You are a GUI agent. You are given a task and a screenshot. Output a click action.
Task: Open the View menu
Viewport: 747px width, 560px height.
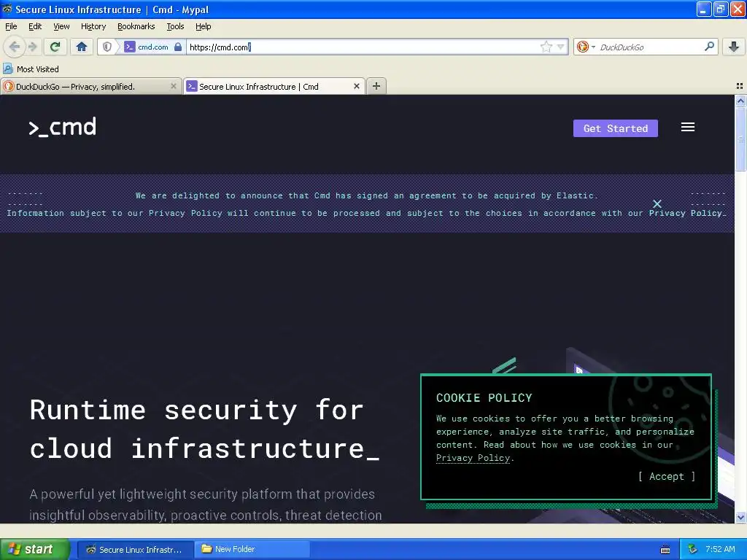(x=61, y=26)
